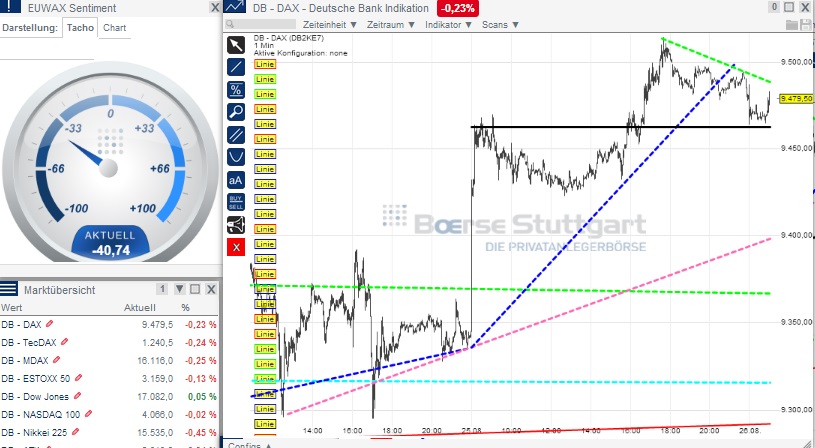The image size is (815, 448).
Task: Click the -0,45 % Nikkei change value
Action: click(201, 432)
